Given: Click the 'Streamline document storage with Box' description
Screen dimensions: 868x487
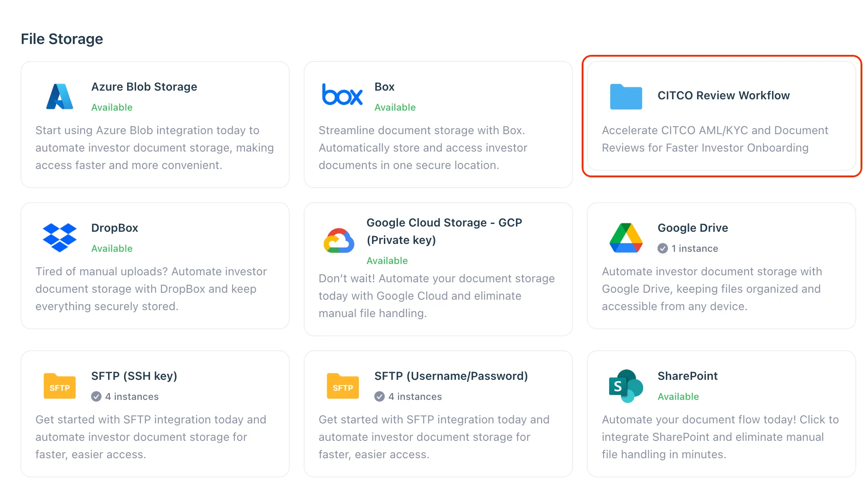Looking at the screenshot, I should tap(423, 148).
